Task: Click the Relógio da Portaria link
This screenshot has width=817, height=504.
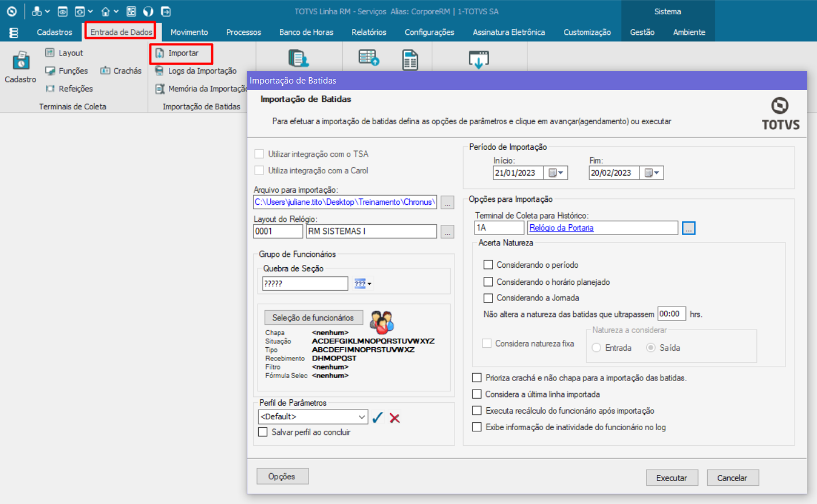Action: (x=562, y=228)
